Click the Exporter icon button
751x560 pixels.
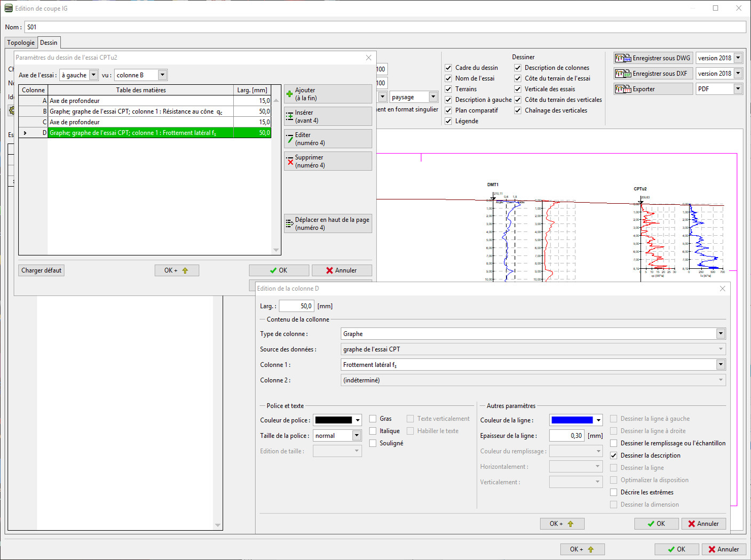(623, 89)
